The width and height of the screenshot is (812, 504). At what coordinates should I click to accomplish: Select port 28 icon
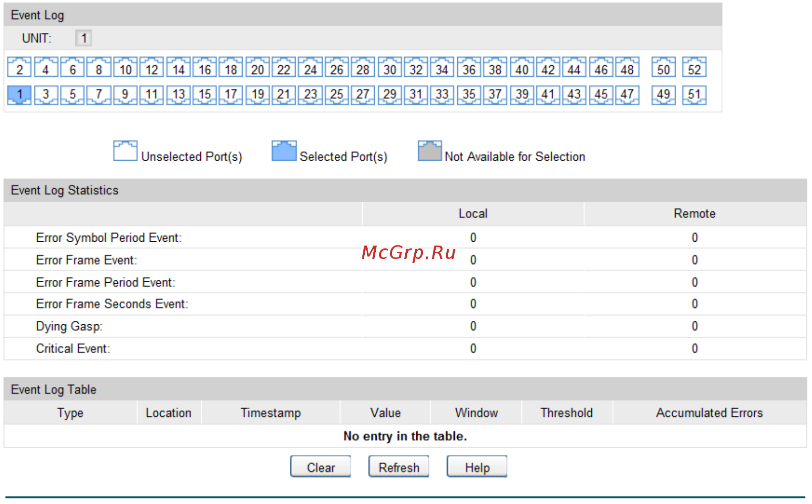tap(363, 67)
